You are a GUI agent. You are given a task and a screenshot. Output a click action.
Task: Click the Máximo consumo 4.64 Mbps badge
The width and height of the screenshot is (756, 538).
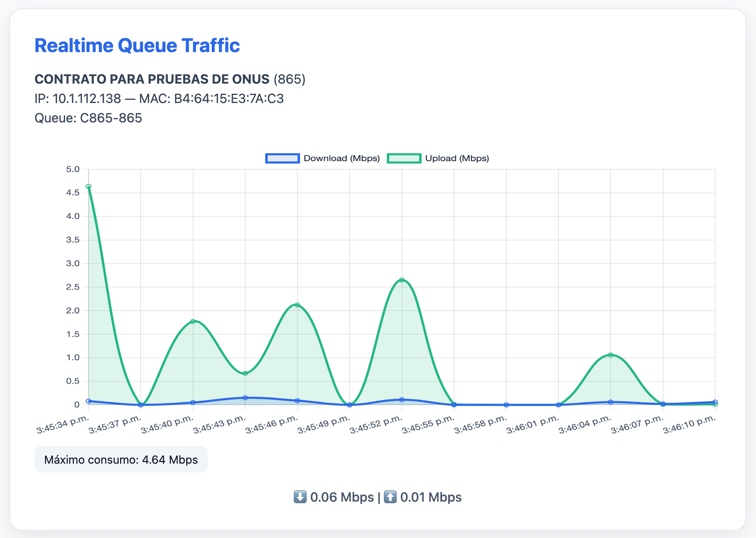click(121, 460)
